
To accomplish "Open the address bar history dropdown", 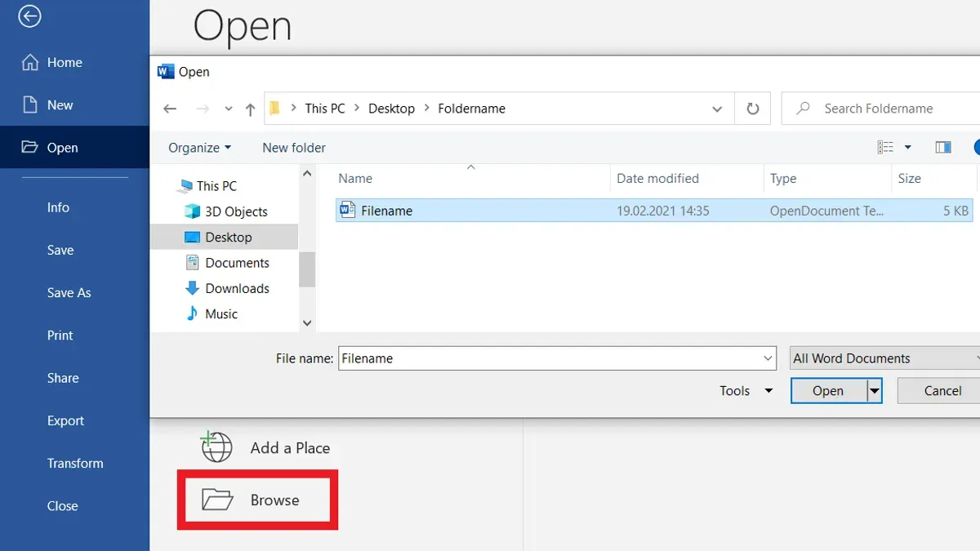I will pyautogui.click(x=717, y=109).
